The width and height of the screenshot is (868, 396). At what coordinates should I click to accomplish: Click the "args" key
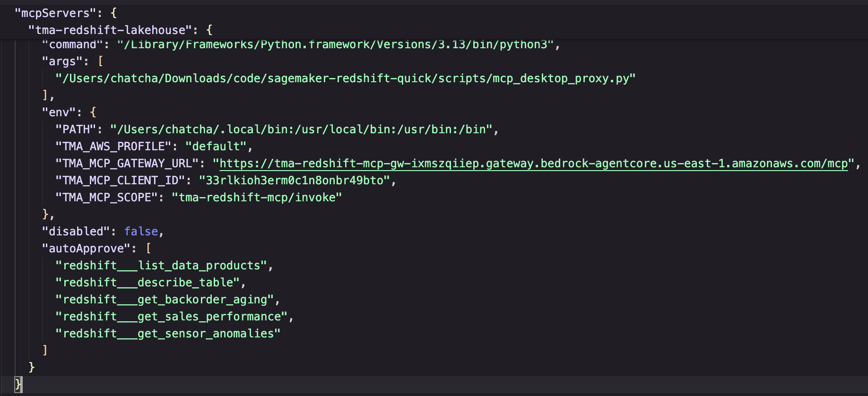tap(62, 61)
